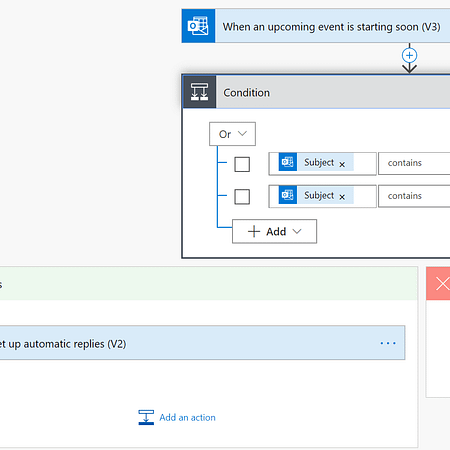This screenshot has height=450, width=450.
Task: Click the Outlook icon on the trigger card
Action: [198, 26]
